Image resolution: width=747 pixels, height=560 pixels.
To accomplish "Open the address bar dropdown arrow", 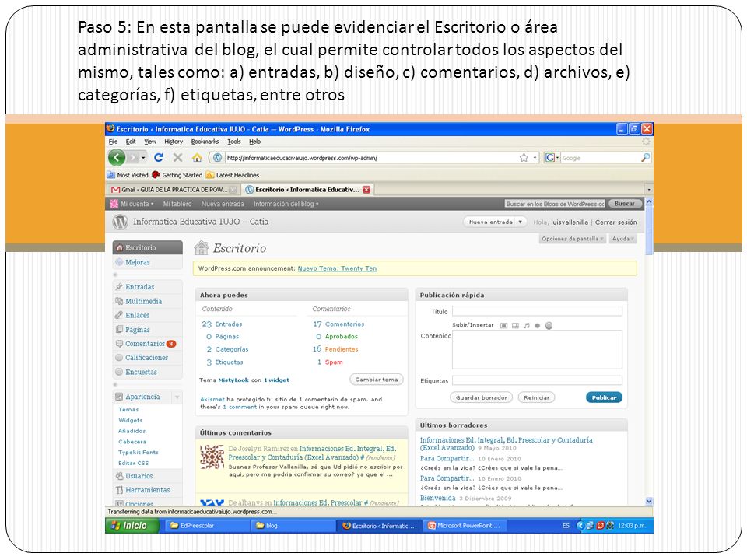I will pyautogui.click(x=535, y=158).
